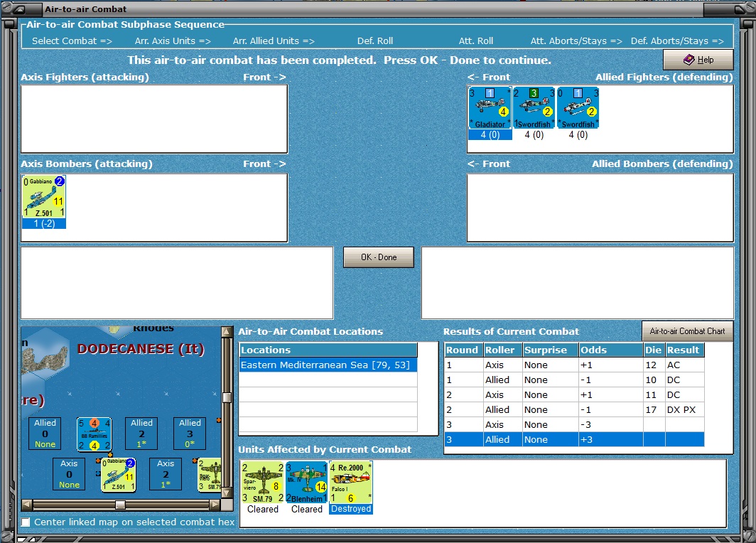Open the Air-to-air Combat Chart
The height and width of the screenshot is (543, 756).
point(687,330)
